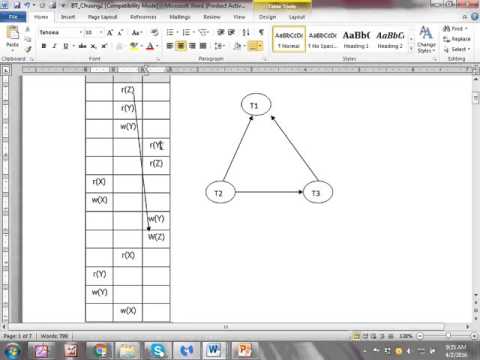Image resolution: width=480 pixels, height=360 pixels.
Task: Click the Paste clipboard icon
Action: click(x=13, y=33)
